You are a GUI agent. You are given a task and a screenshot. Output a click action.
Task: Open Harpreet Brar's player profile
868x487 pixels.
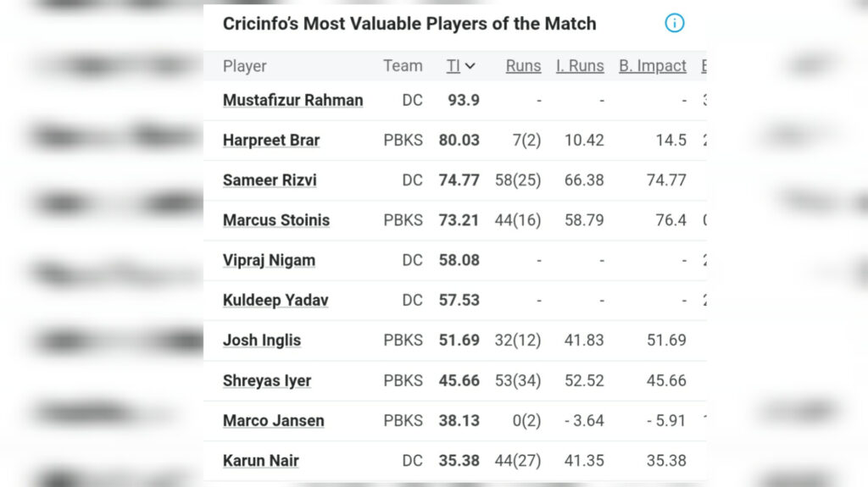coord(271,140)
